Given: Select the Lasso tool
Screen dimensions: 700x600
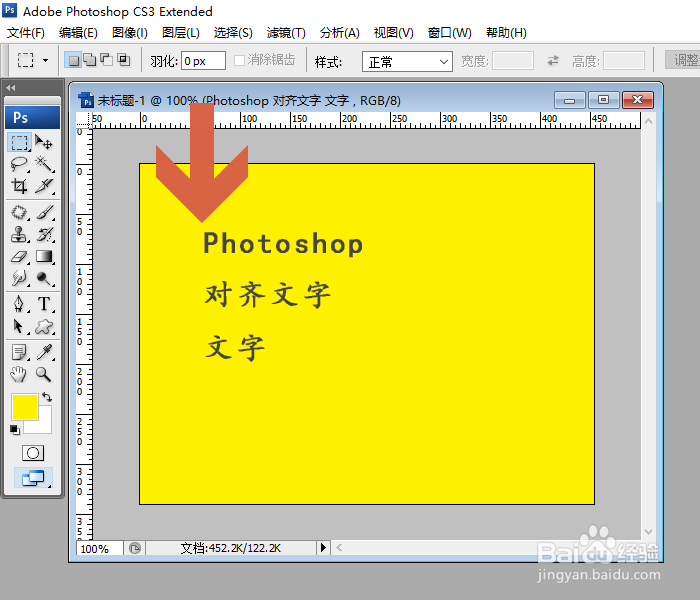Looking at the screenshot, I should tap(19, 164).
